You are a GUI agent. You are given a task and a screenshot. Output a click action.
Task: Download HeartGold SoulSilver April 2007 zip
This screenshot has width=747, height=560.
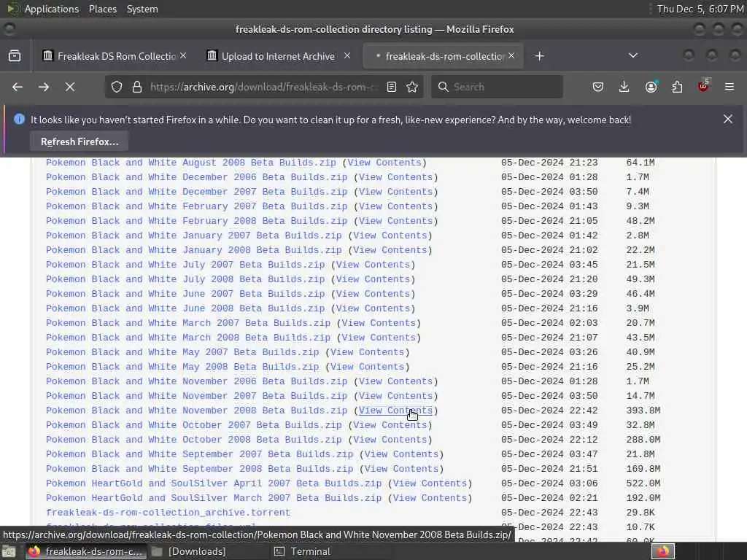tap(214, 483)
